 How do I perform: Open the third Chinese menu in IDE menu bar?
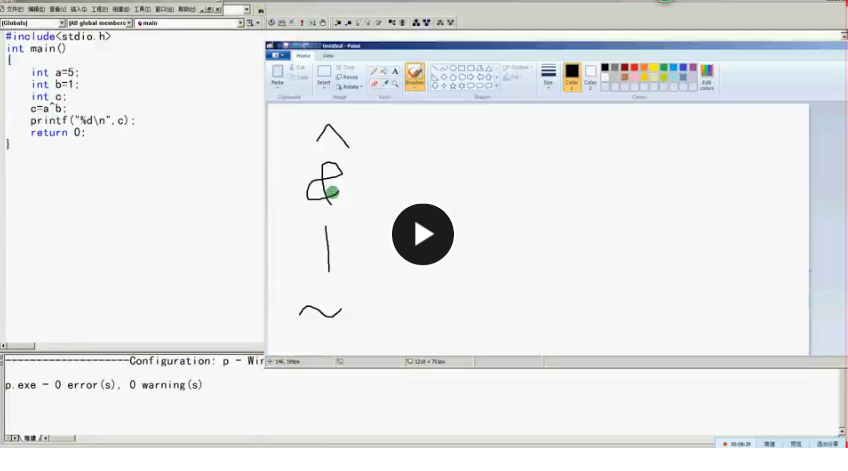pos(57,9)
